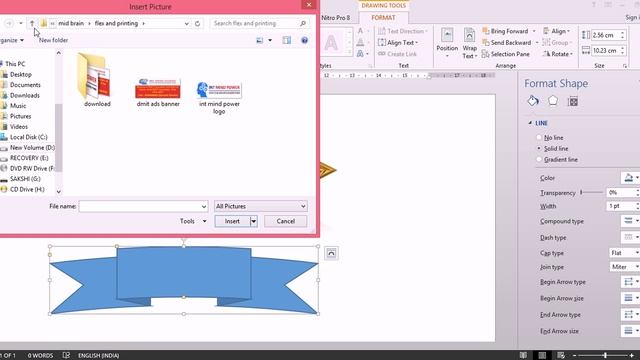Click 0 WORDS count in status bar

tap(40, 356)
